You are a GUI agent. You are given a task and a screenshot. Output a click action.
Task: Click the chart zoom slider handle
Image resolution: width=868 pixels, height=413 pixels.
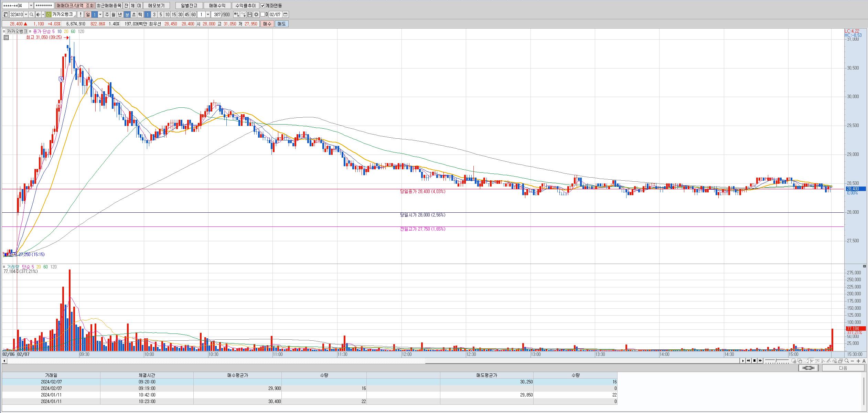[x=775, y=361]
